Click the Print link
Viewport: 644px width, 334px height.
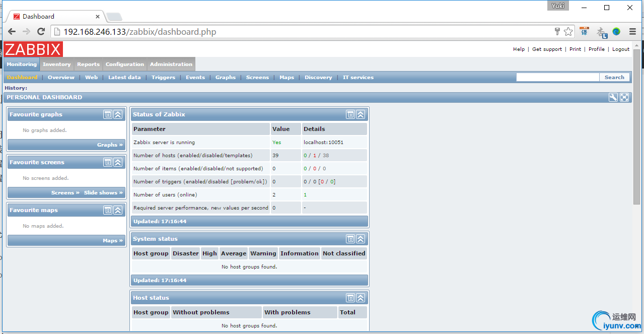[575, 49]
